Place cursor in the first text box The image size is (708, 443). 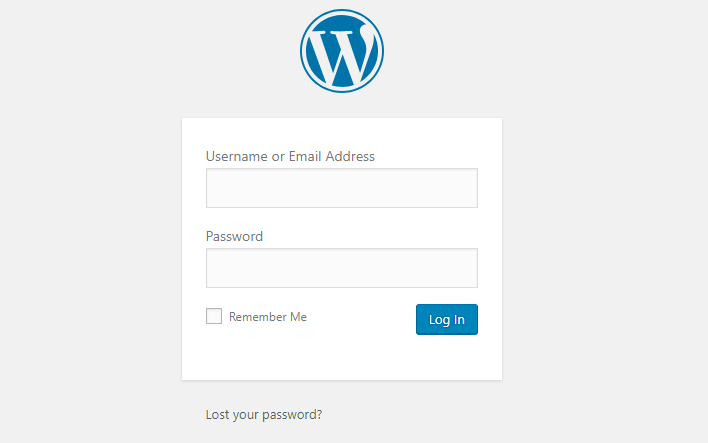click(342, 188)
